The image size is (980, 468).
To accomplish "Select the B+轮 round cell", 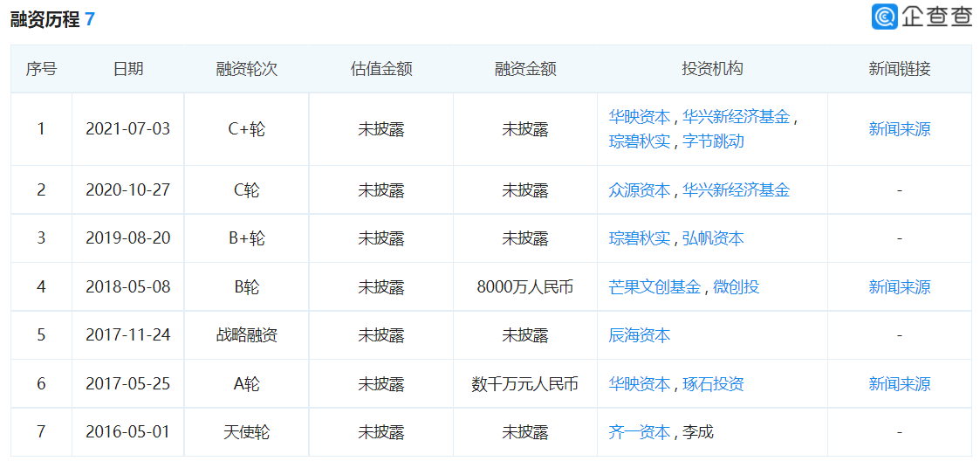I will pos(246,238).
